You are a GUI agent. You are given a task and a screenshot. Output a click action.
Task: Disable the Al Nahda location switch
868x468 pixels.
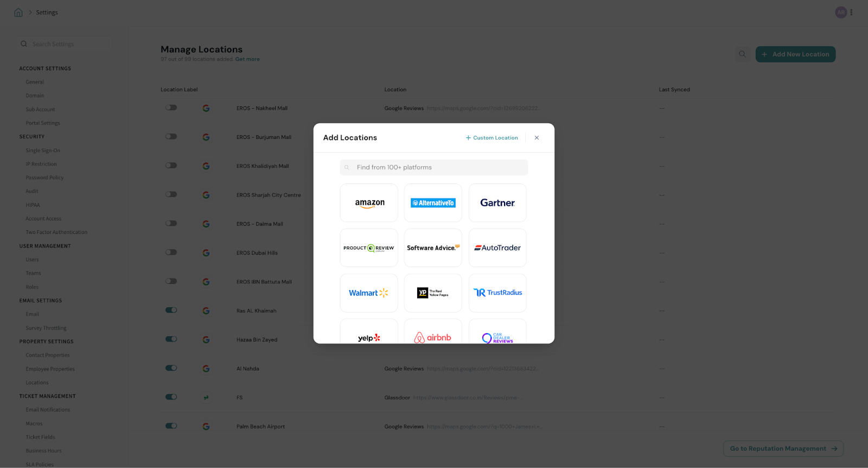pos(171,368)
